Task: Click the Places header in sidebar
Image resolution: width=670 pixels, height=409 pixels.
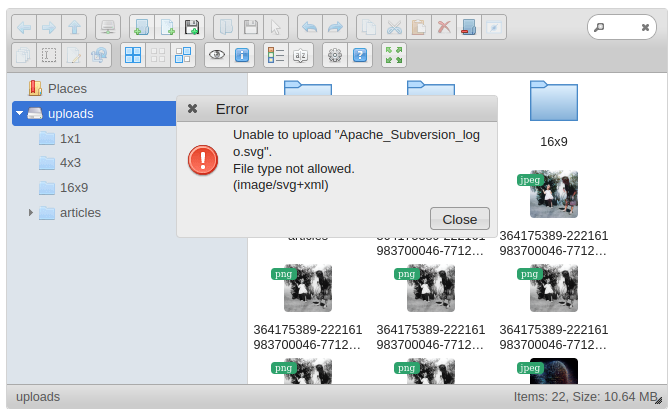Action: pos(67,88)
